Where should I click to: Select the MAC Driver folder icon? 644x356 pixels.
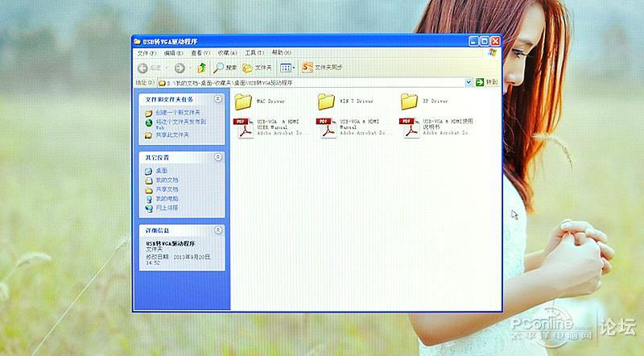click(243, 101)
